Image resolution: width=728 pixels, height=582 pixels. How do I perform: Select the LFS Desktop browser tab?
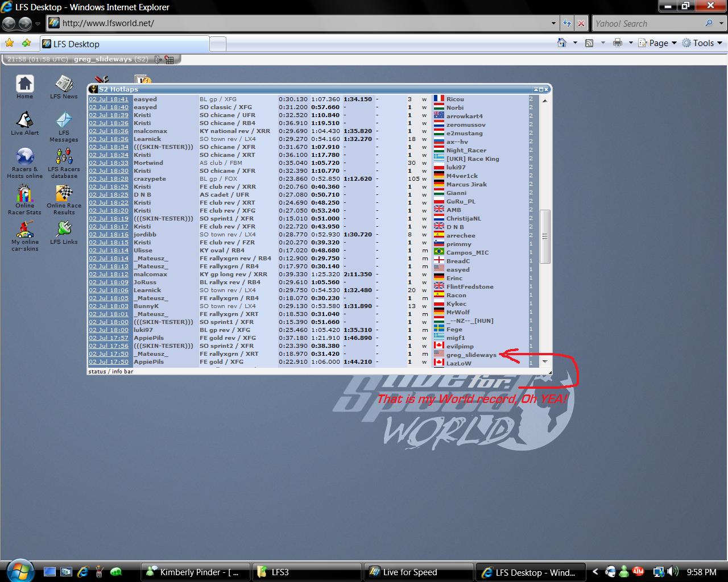124,44
